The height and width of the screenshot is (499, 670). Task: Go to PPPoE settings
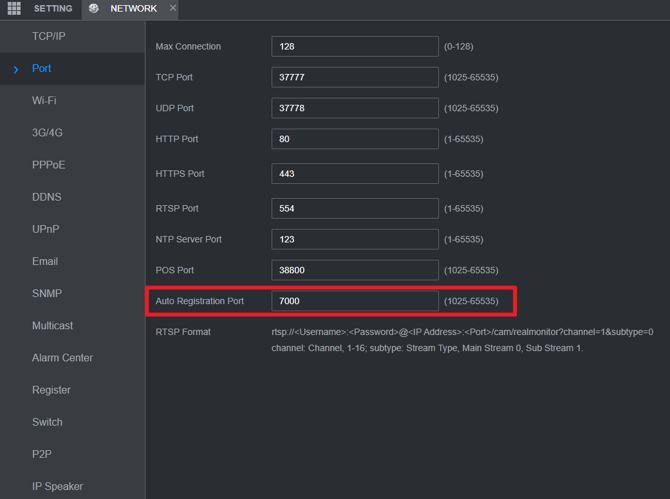[48, 165]
